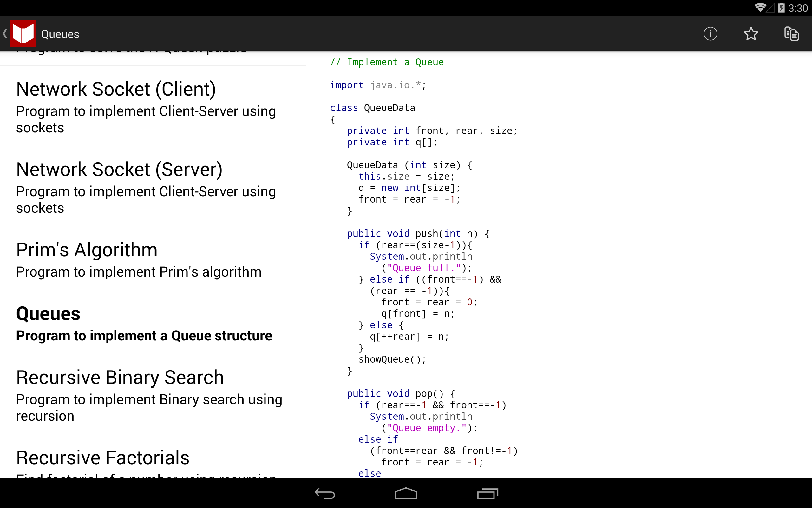Screen dimensions: 812x508
Task: Tap the Queues title in the action bar
Action: [x=60, y=34]
